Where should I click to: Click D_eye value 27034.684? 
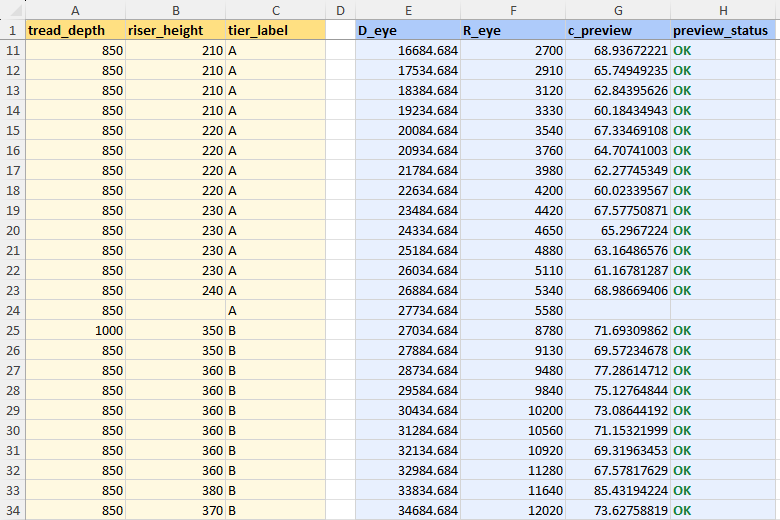click(408, 330)
